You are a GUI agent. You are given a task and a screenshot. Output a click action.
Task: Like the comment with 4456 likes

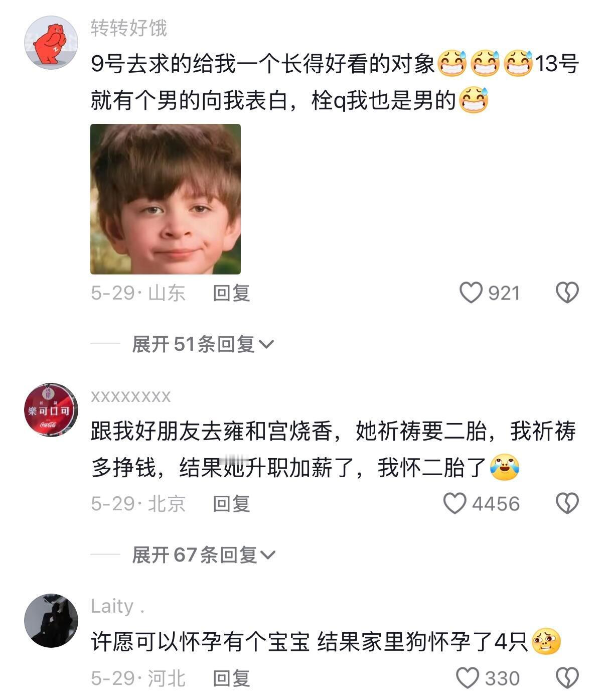pos(455,503)
